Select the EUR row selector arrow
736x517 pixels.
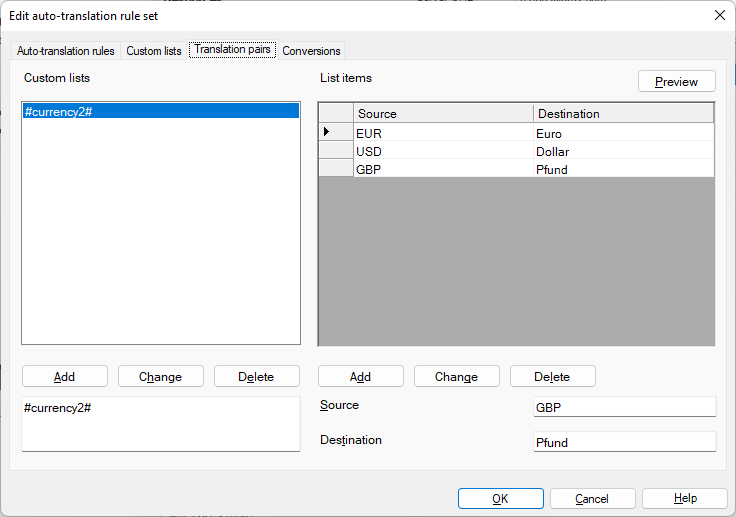pyautogui.click(x=335, y=133)
